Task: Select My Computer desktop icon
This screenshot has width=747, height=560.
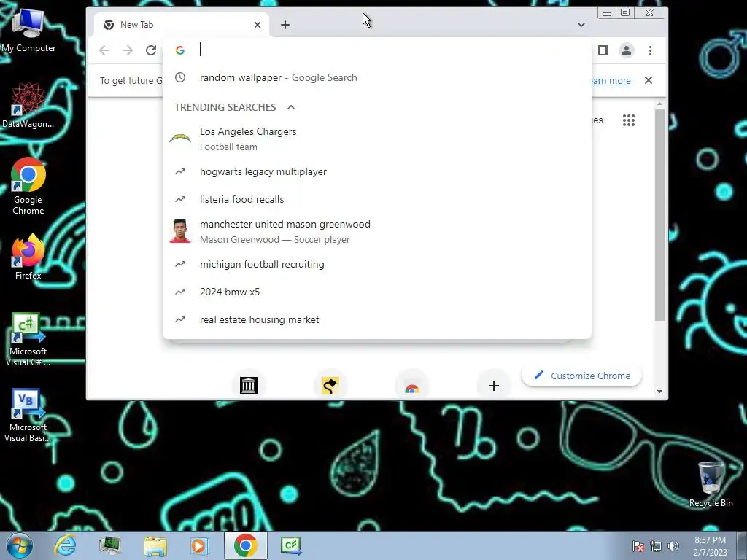Action: coord(28,31)
